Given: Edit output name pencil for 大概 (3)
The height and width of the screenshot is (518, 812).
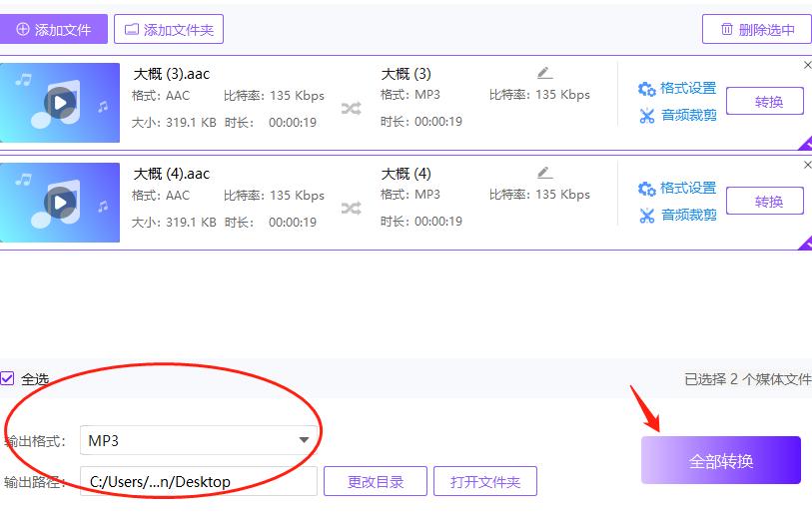Looking at the screenshot, I should (x=544, y=74).
